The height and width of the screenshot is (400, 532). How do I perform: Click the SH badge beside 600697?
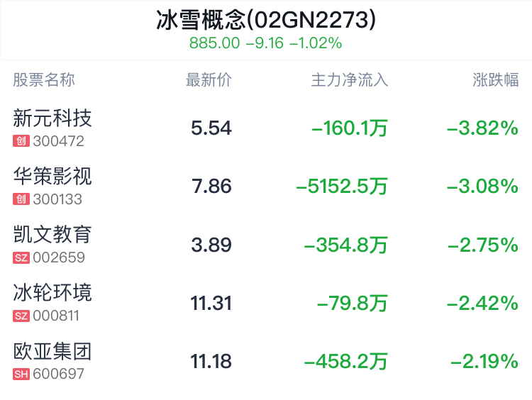[21, 374]
